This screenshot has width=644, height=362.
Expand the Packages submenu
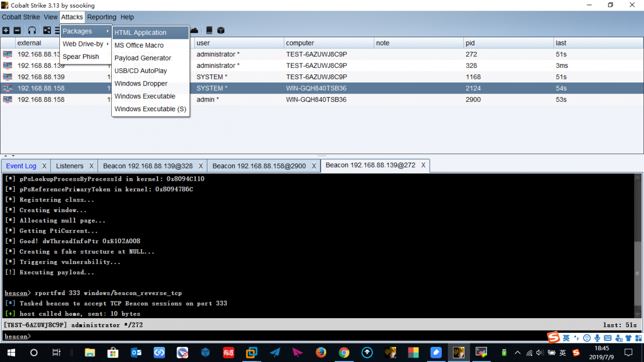point(86,31)
